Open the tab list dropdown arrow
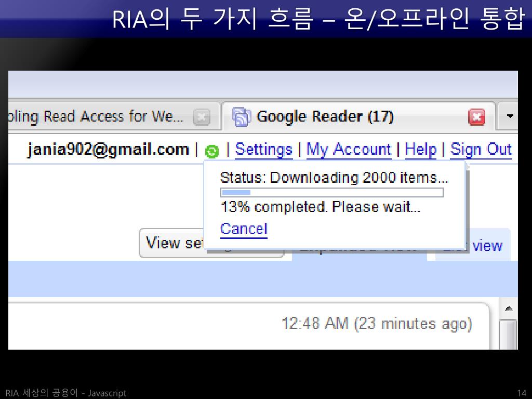 510,116
